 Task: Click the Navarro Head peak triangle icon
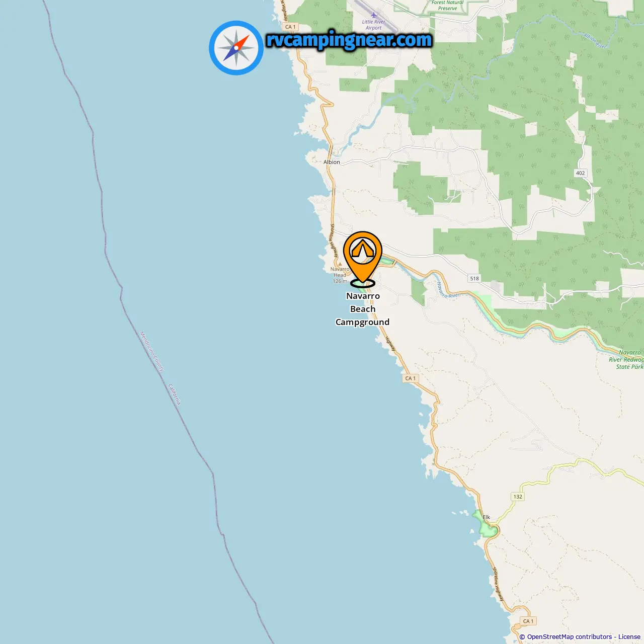340,263
